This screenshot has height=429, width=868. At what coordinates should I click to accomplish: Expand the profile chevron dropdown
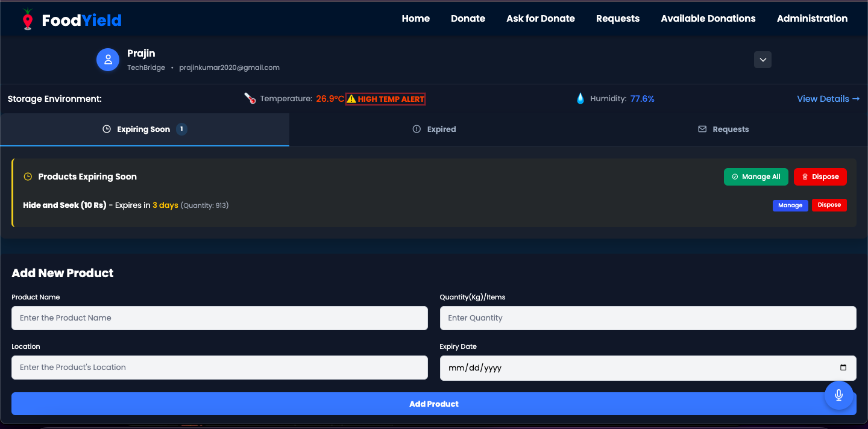point(763,60)
